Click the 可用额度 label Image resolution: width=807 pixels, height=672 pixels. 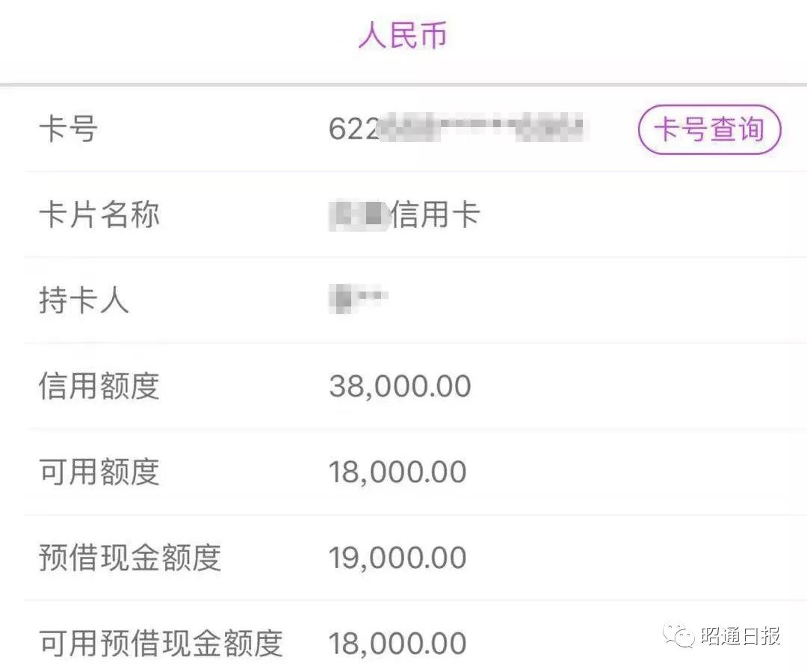99,472
